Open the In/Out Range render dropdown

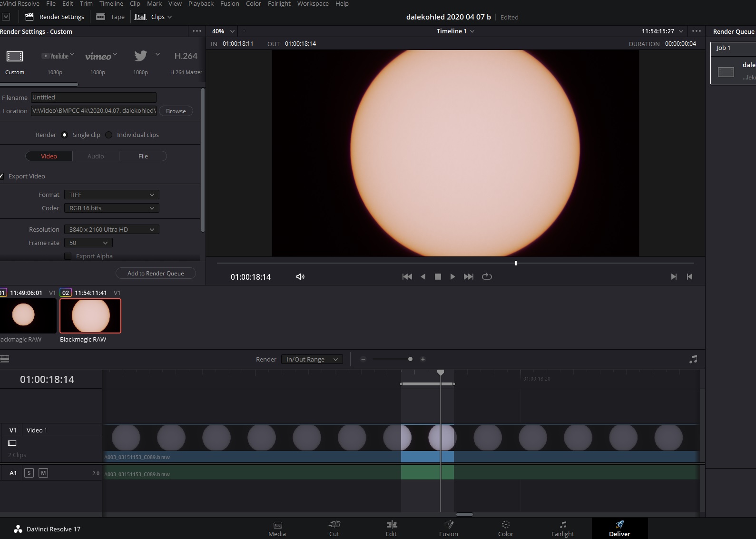[x=312, y=359]
